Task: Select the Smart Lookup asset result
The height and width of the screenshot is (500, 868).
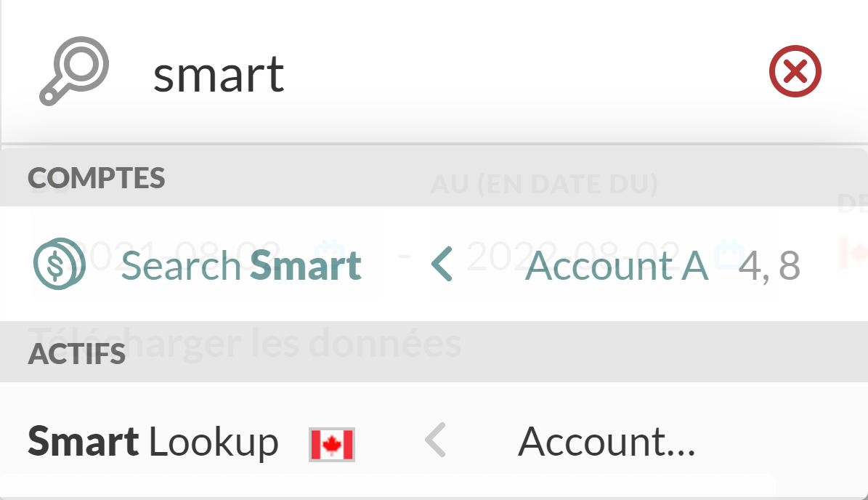Action: 153,442
